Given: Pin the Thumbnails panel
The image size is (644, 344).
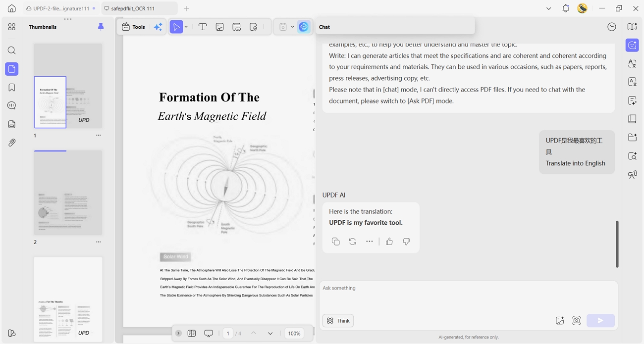Looking at the screenshot, I should tap(101, 27).
